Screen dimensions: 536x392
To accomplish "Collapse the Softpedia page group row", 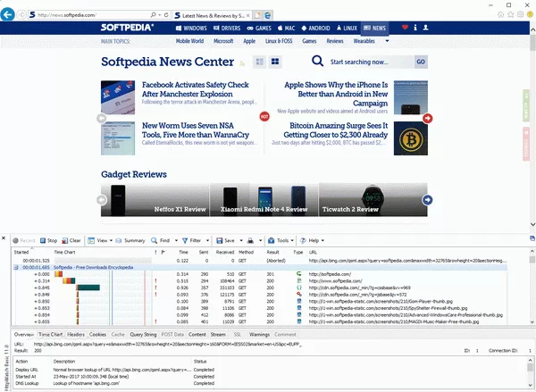I will [x=17, y=267].
